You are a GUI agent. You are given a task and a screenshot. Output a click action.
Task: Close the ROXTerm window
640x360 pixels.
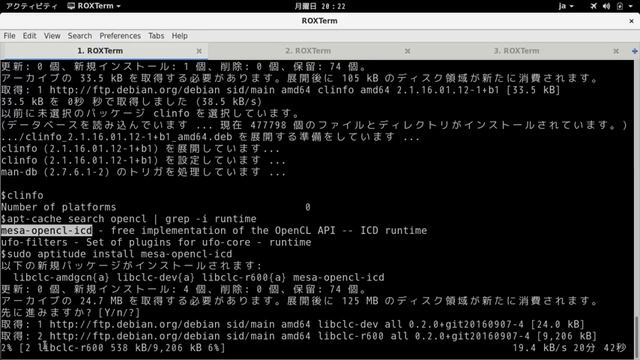click(631, 21)
